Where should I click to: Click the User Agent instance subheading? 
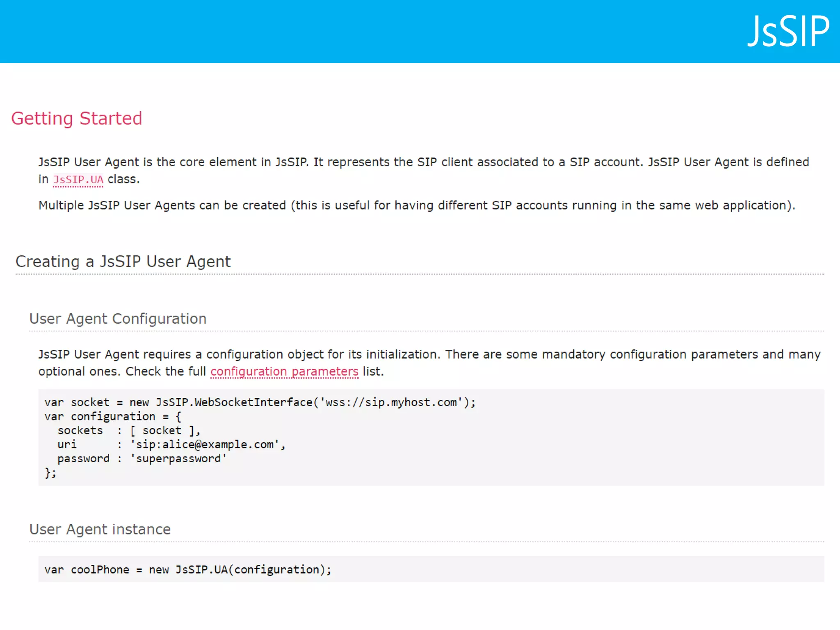(x=100, y=530)
